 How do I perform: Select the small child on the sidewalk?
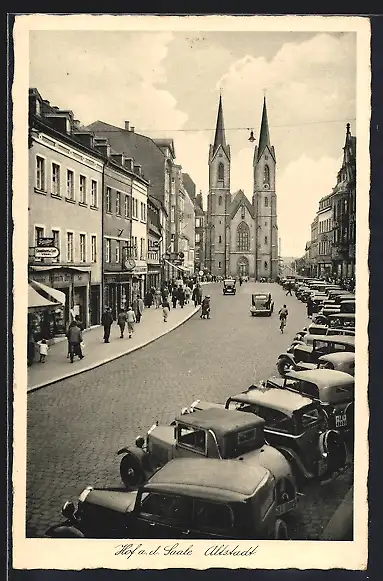point(43,350)
